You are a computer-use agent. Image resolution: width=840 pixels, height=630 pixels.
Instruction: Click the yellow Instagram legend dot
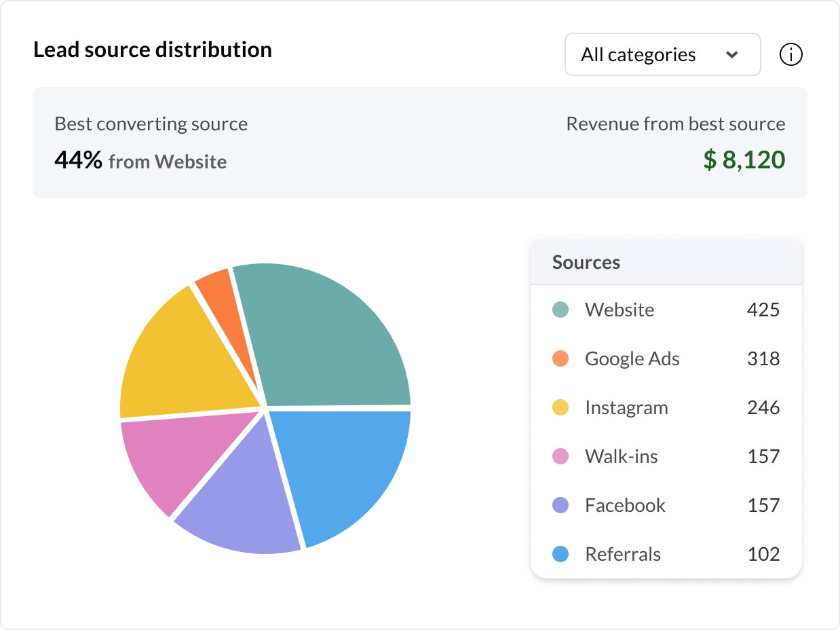(x=560, y=407)
